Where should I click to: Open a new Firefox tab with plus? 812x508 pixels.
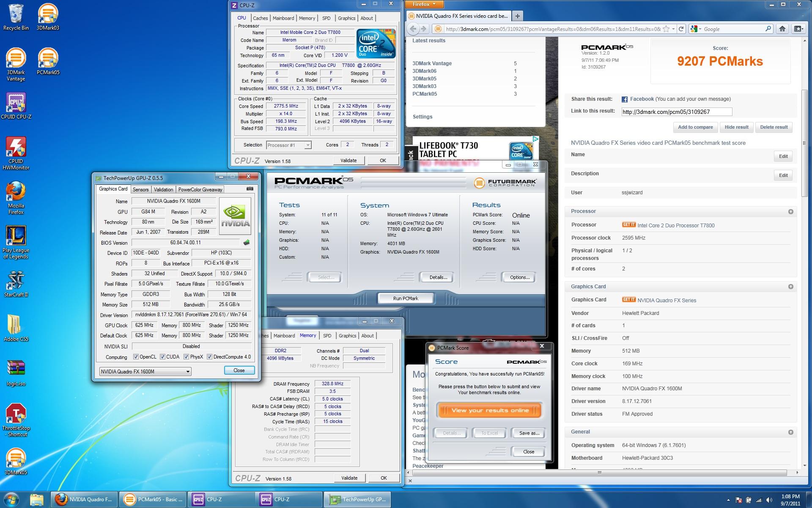coord(517,16)
